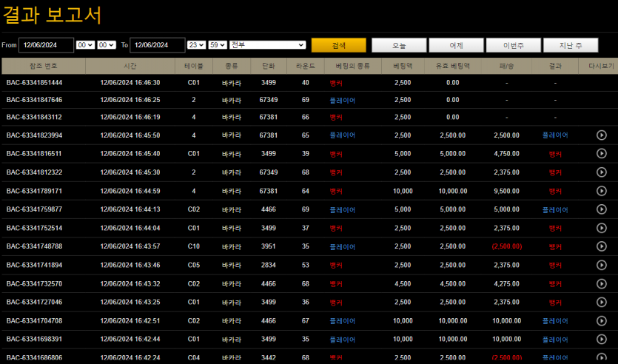This screenshot has width=618, height=364.
Task: Click 바카라 game type in BAC-63341741894 row
Action: point(232,266)
